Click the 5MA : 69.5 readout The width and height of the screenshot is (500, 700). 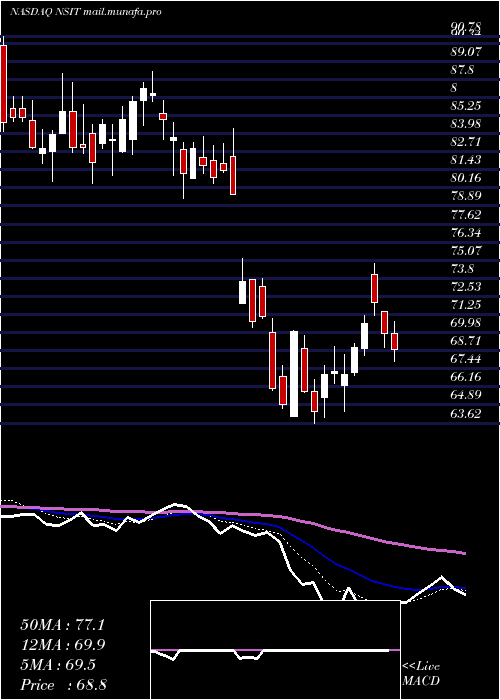(x=58, y=665)
